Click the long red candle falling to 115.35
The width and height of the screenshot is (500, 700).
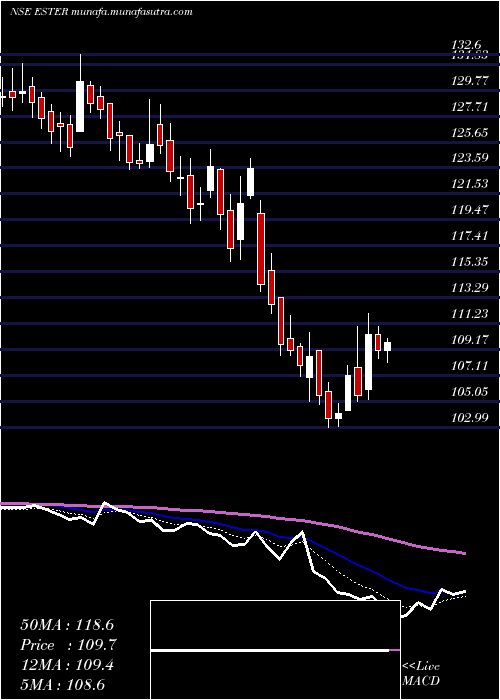click(261, 249)
